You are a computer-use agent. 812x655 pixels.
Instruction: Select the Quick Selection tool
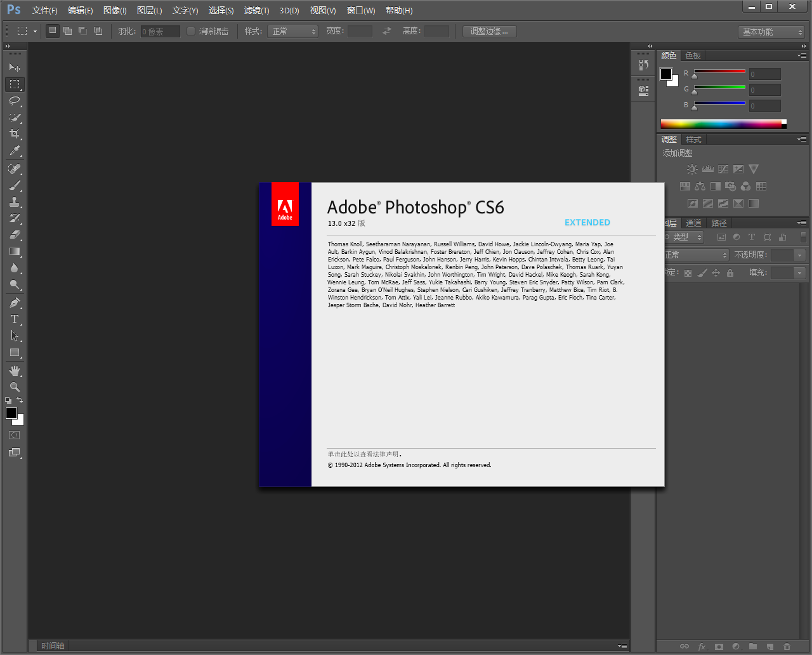pos(15,117)
